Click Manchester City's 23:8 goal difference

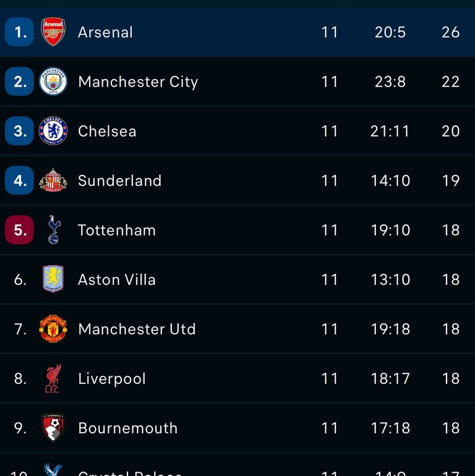point(390,82)
